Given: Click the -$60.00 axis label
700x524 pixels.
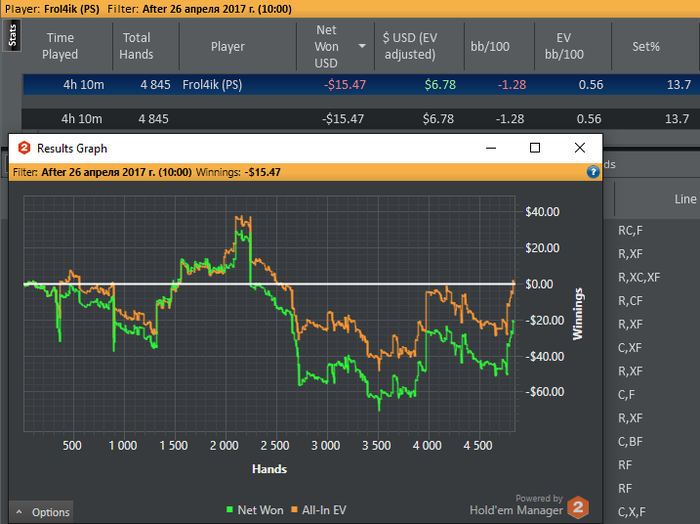Looking at the screenshot, I should (x=545, y=392).
